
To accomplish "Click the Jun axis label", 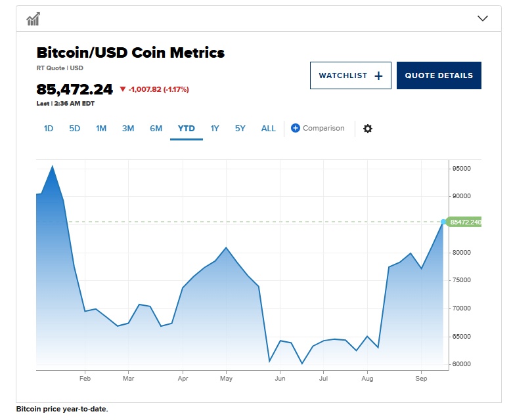I will click(280, 378).
